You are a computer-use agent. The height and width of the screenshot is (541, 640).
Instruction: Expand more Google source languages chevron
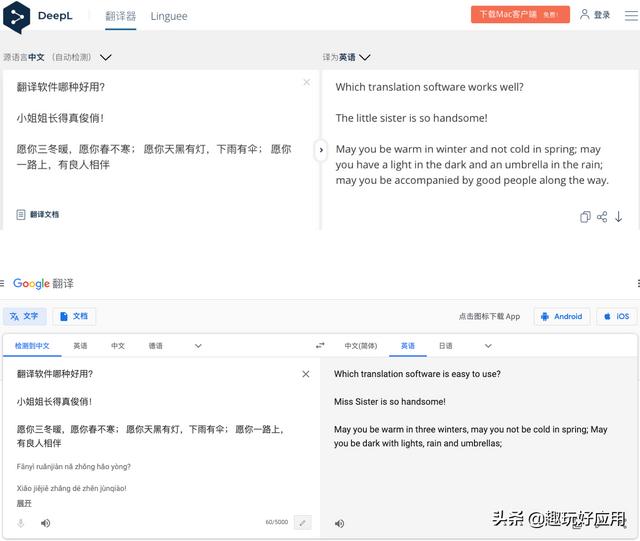coord(198,346)
